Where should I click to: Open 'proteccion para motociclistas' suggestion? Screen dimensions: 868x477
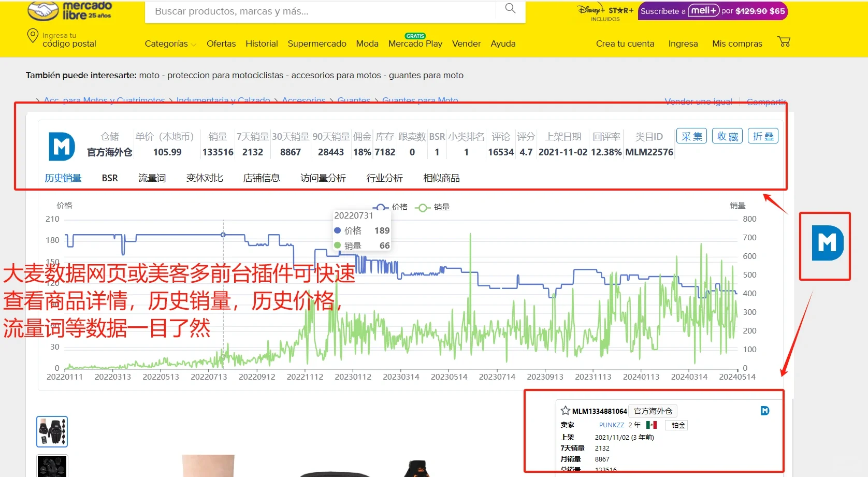point(225,76)
